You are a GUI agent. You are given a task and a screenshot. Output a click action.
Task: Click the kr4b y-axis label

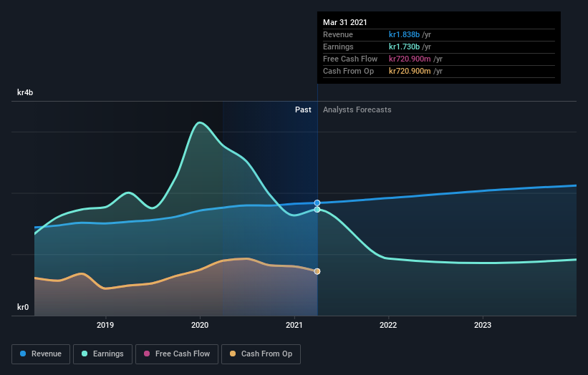coord(25,92)
